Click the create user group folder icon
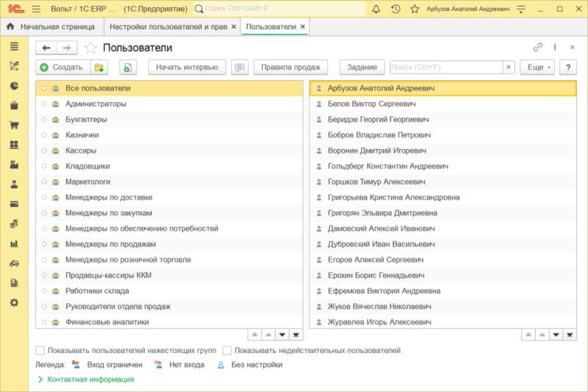 pyautogui.click(x=99, y=67)
